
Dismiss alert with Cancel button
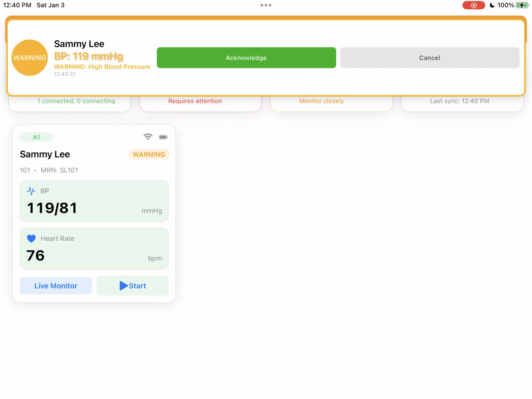tap(429, 58)
